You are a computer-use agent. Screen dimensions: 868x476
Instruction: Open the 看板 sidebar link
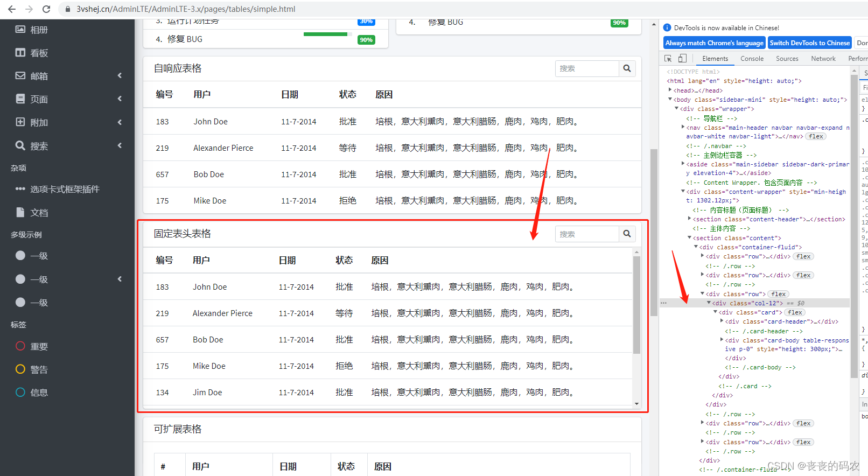pyautogui.click(x=67, y=53)
